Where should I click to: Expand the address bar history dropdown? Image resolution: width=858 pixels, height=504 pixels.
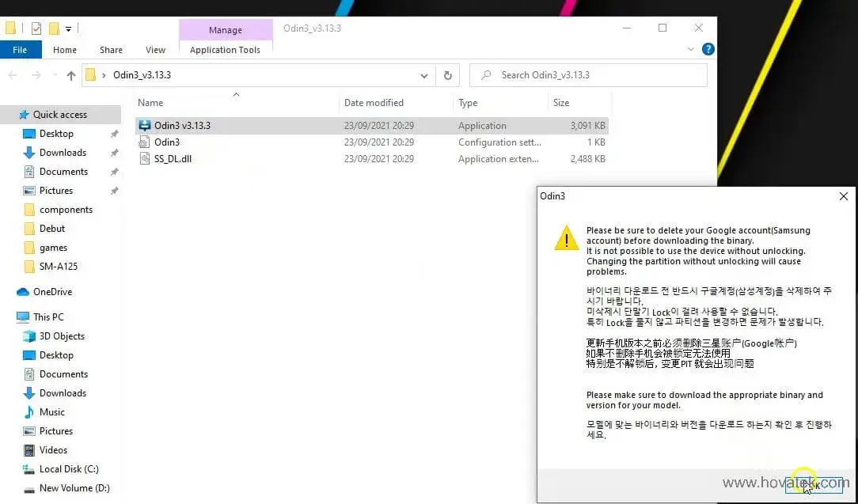[x=424, y=75]
